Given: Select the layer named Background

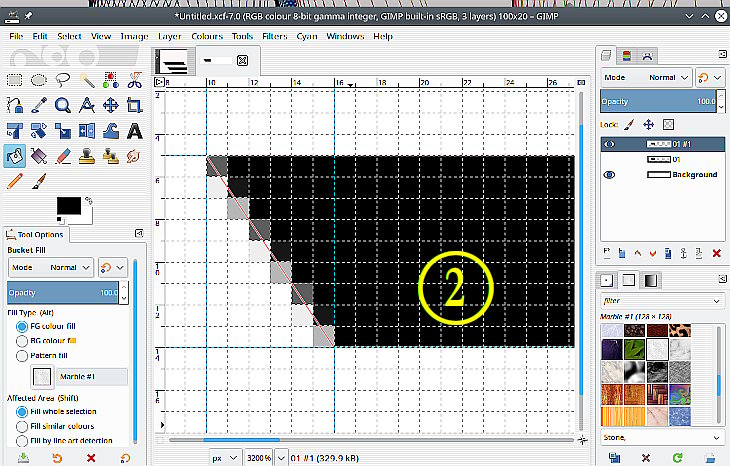Looking at the screenshot, I should (x=663, y=175).
